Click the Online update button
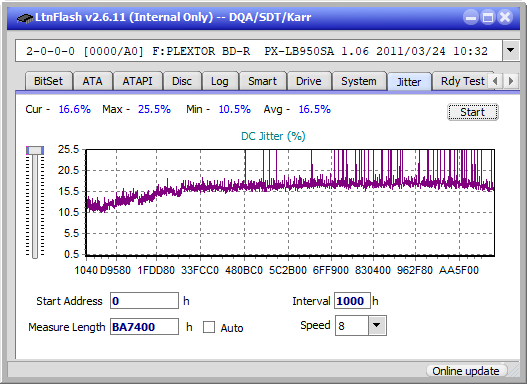The width and height of the screenshot is (527, 384). 466,371
